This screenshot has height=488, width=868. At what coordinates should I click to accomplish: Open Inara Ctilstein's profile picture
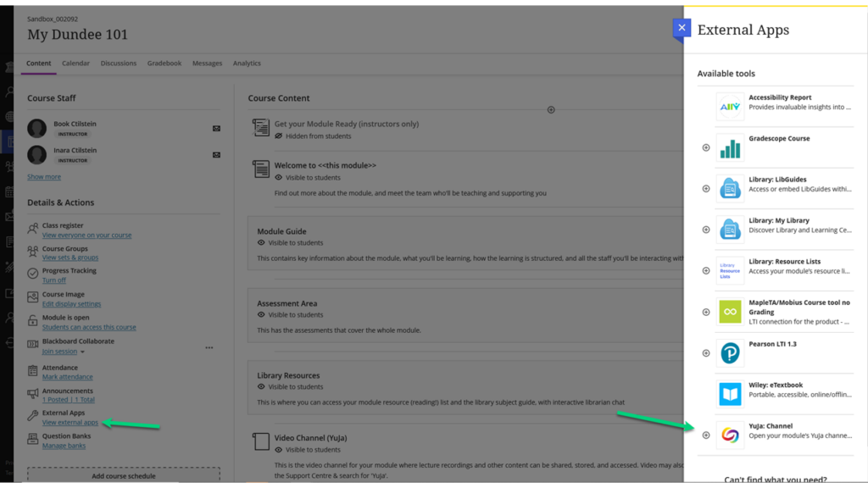pyautogui.click(x=37, y=155)
